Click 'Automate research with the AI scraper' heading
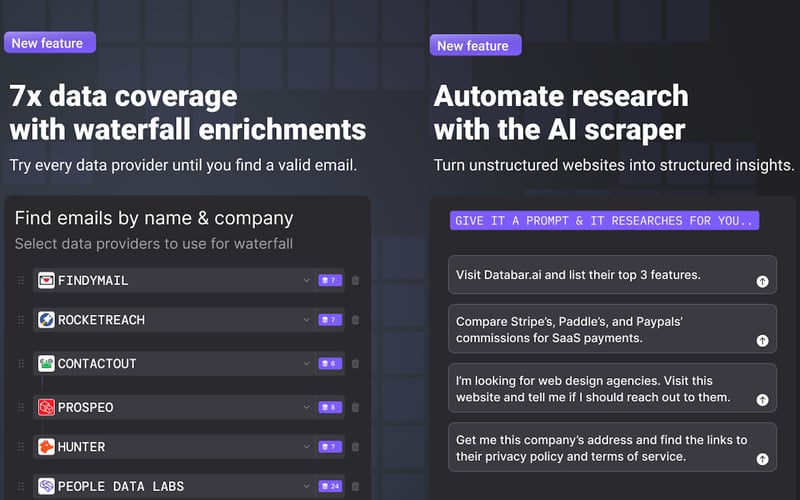800x500 pixels. tap(561, 113)
